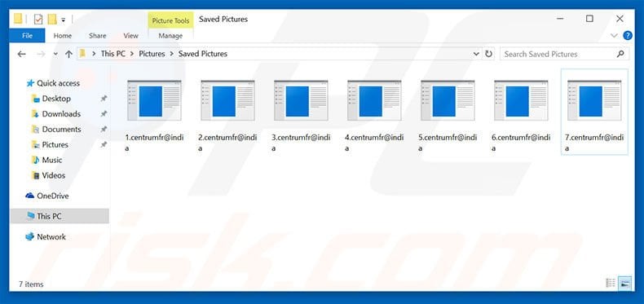644x304 pixels.
Task: Refresh the Saved Pictures folder
Action: 488,54
